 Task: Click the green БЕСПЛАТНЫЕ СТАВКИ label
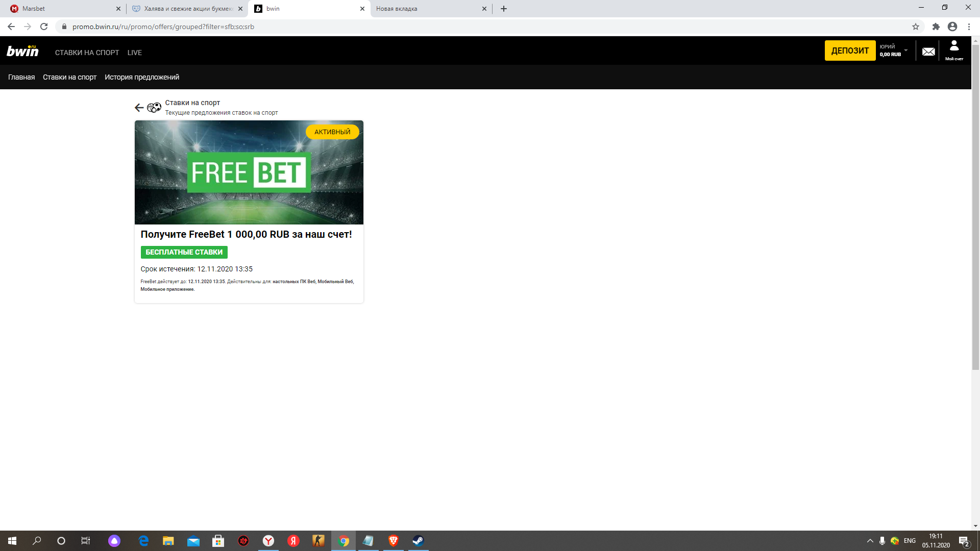[x=184, y=252]
